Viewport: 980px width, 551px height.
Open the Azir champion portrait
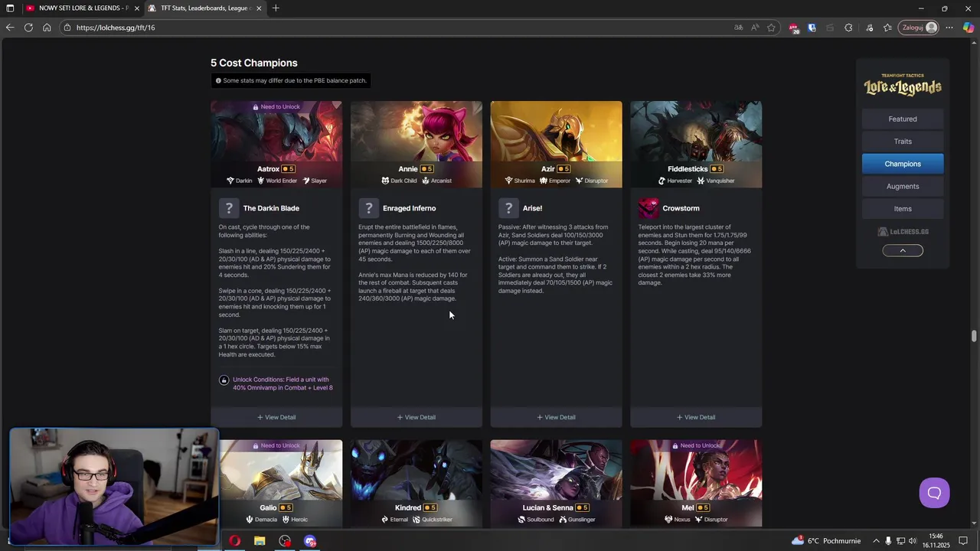(x=556, y=132)
